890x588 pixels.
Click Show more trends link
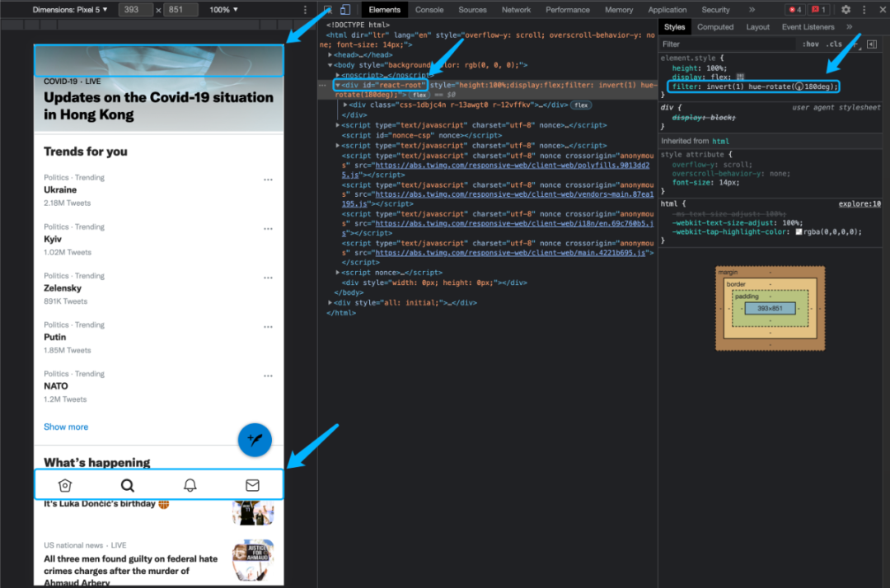click(66, 427)
